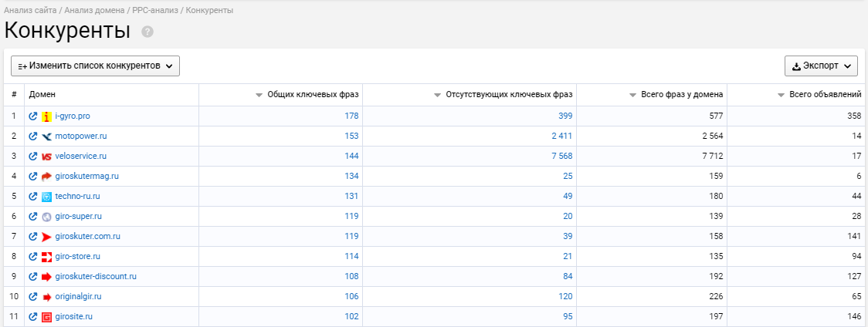Open external link icon for i-gyro.pro

[x=33, y=116]
